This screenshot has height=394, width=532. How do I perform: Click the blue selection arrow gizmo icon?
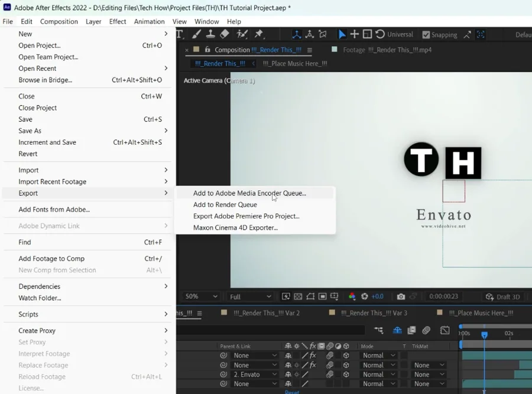click(x=342, y=34)
